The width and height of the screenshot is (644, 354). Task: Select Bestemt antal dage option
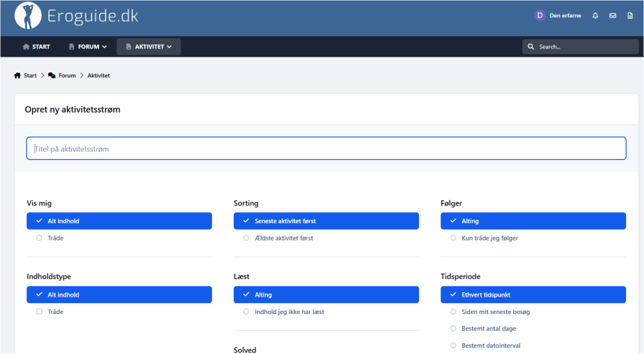point(484,328)
